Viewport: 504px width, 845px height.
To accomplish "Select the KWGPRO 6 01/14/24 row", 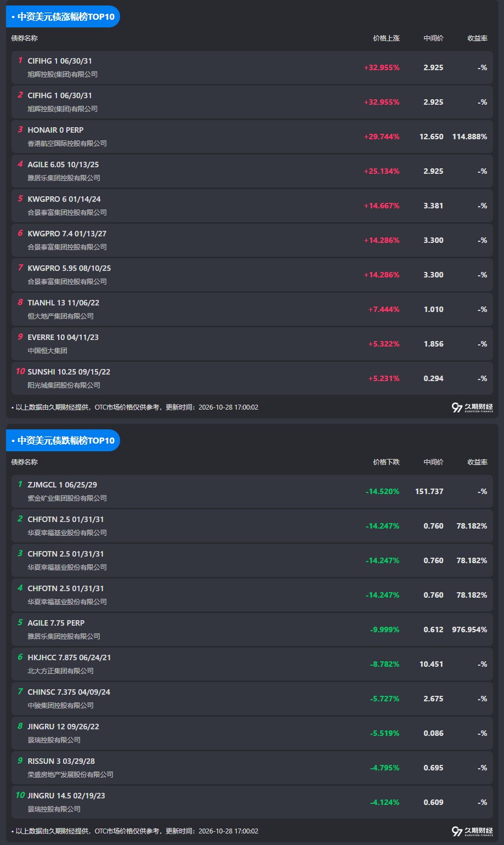I will click(x=252, y=206).
